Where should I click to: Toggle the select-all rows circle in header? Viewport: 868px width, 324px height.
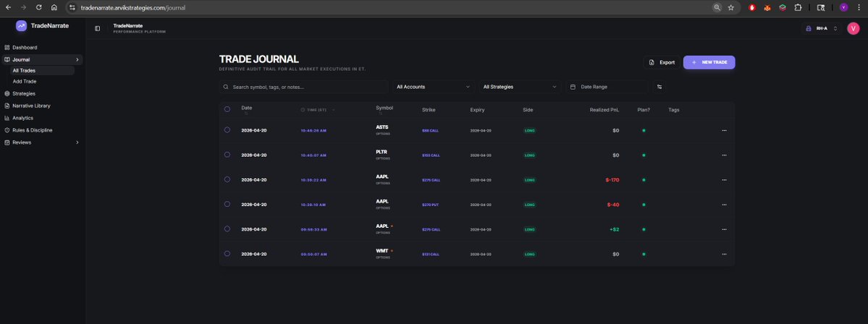227,109
